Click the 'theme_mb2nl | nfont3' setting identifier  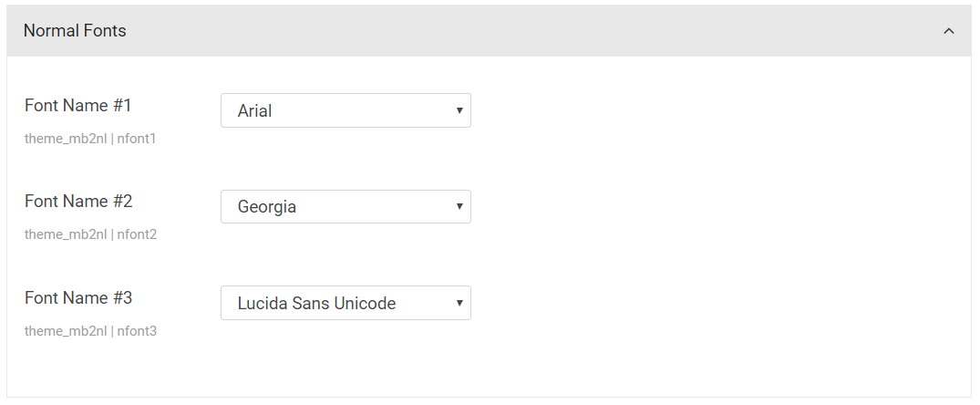[90, 330]
